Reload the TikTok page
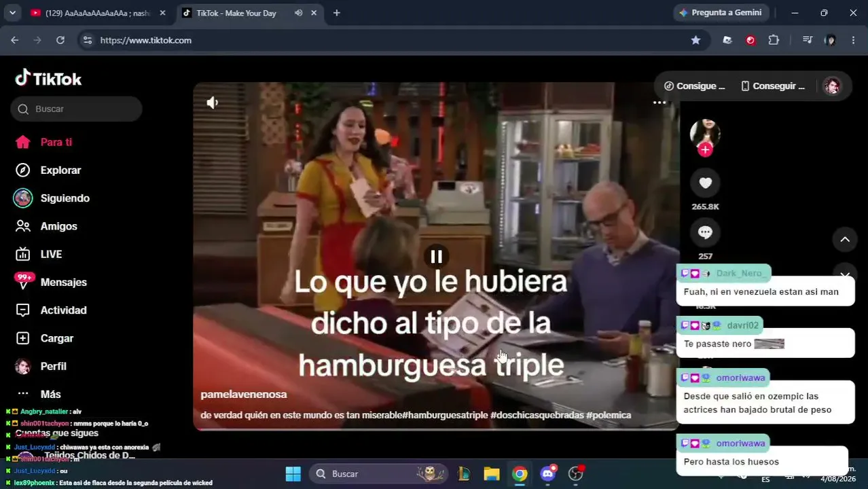The image size is (868, 489). point(60,40)
